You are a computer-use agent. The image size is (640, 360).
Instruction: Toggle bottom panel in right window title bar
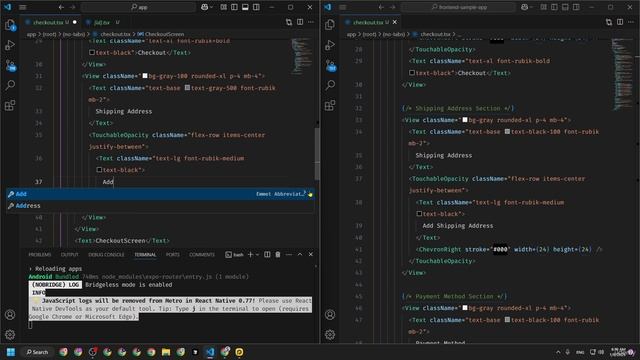click(565, 7)
